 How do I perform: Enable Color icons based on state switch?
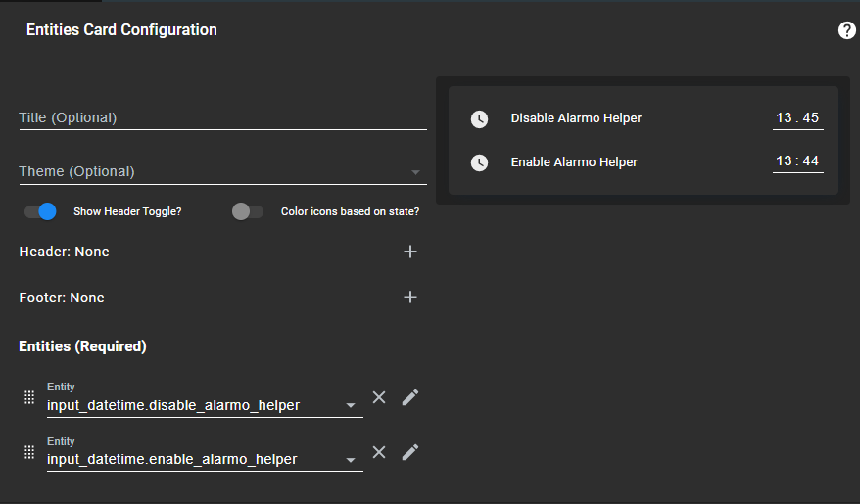(248, 211)
